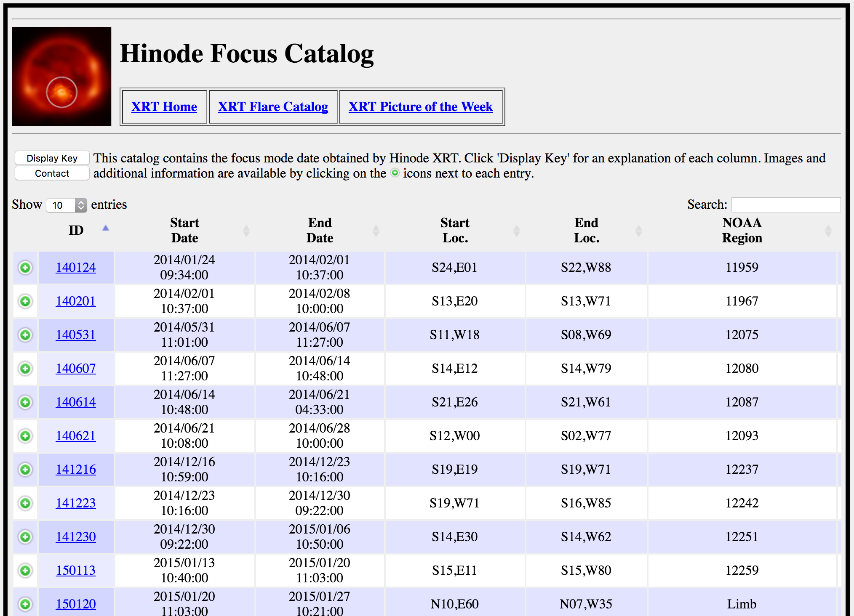Click green plus icon beside 141230
Screen dimensions: 854x616
[25, 537]
